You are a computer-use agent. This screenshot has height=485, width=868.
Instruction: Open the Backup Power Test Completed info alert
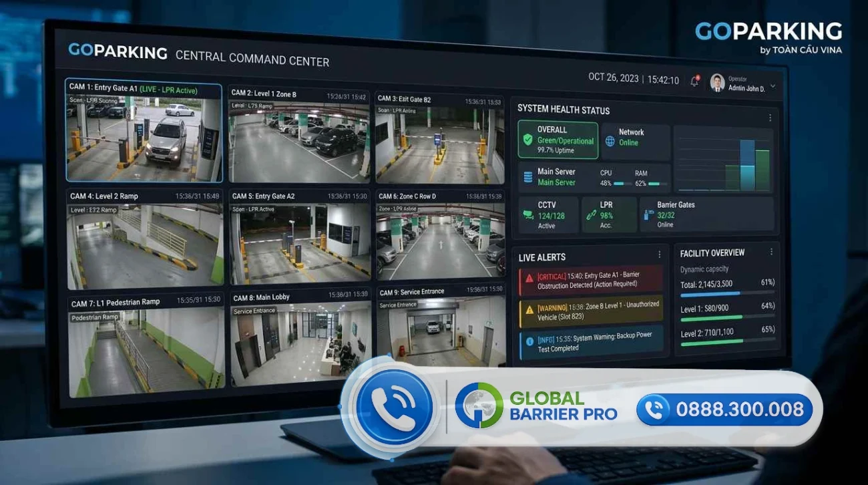[x=591, y=343]
